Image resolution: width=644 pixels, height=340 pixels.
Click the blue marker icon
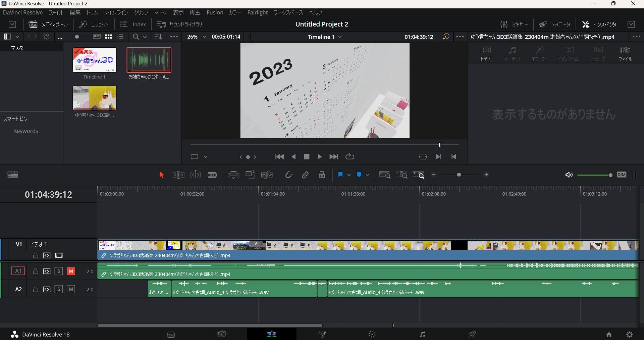click(x=359, y=175)
